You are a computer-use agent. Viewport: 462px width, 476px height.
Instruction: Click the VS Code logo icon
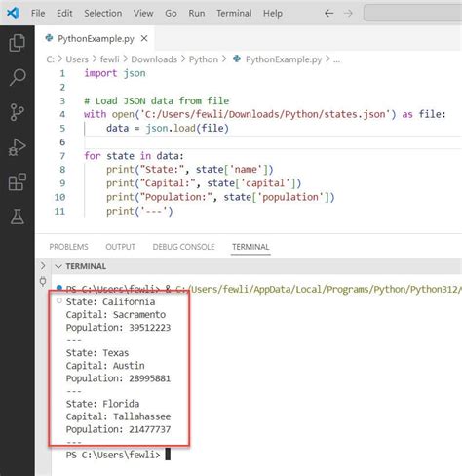tap(13, 13)
